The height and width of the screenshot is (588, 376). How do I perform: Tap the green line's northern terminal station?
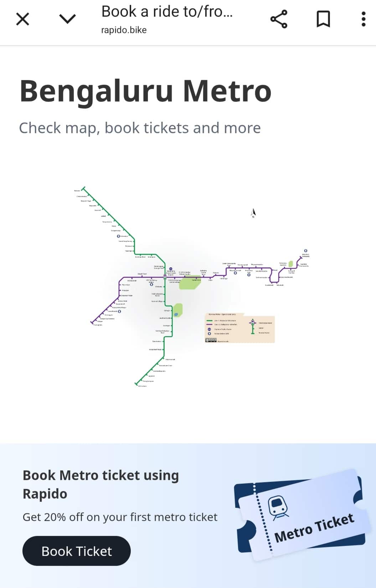pyautogui.click(x=83, y=188)
